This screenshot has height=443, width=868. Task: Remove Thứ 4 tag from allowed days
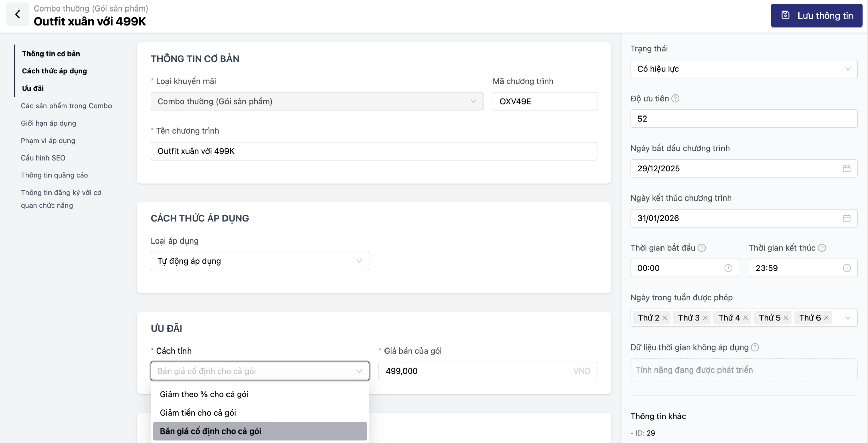(x=745, y=318)
